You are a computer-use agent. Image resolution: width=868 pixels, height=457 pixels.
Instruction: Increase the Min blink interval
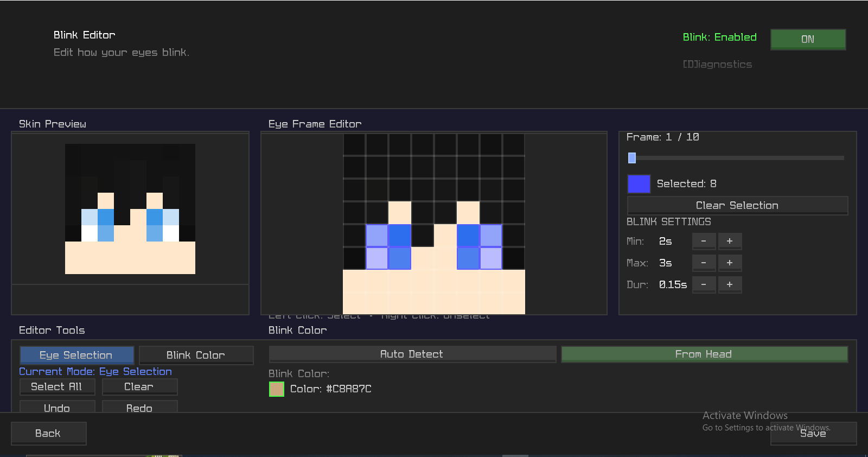(730, 241)
